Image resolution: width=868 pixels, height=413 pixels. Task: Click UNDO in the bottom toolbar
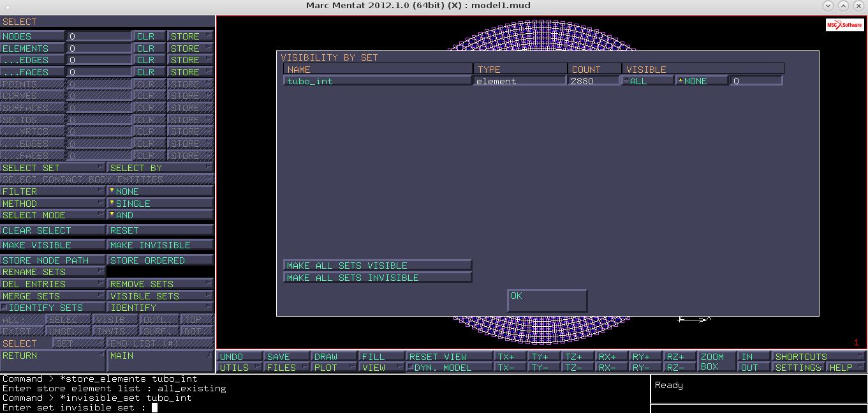[239, 357]
